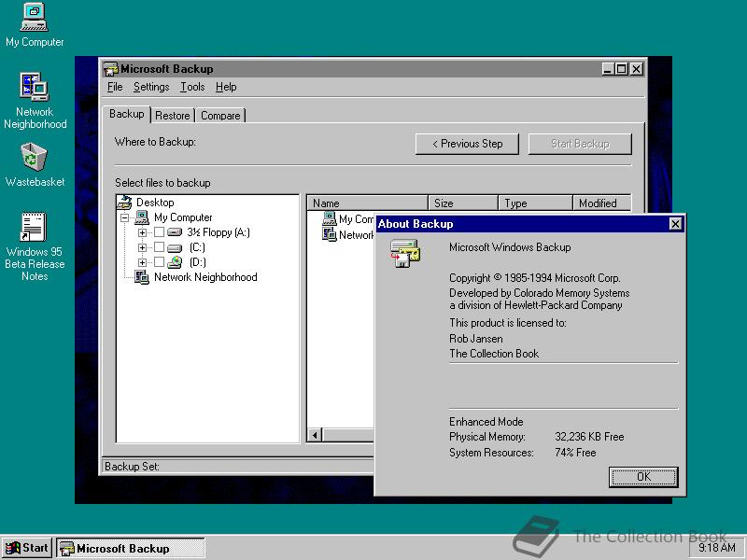Click the backup icon in About dialog
Screen dimensions: 747x560
(405, 253)
